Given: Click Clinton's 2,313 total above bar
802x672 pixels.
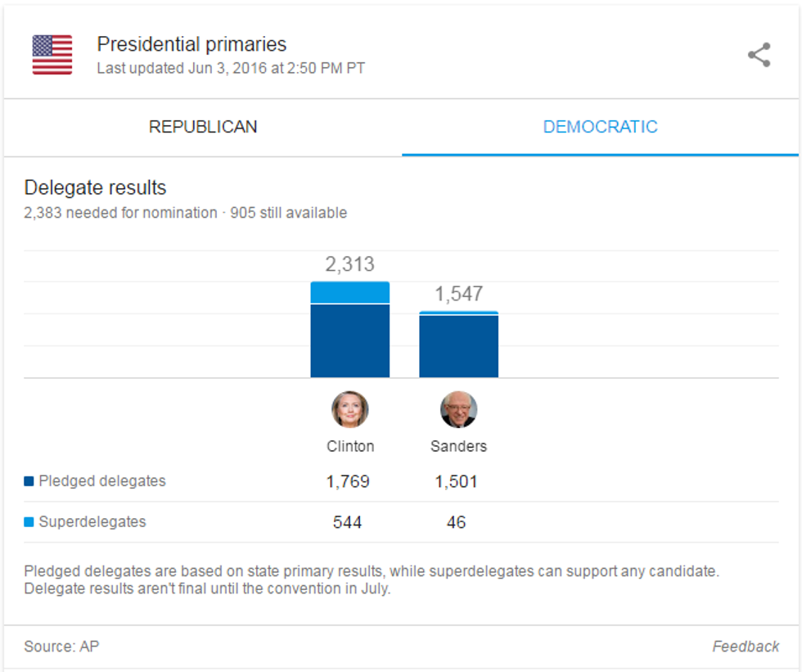Looking at the screenshot, I should pyautogui.click(x=349, y=264).
